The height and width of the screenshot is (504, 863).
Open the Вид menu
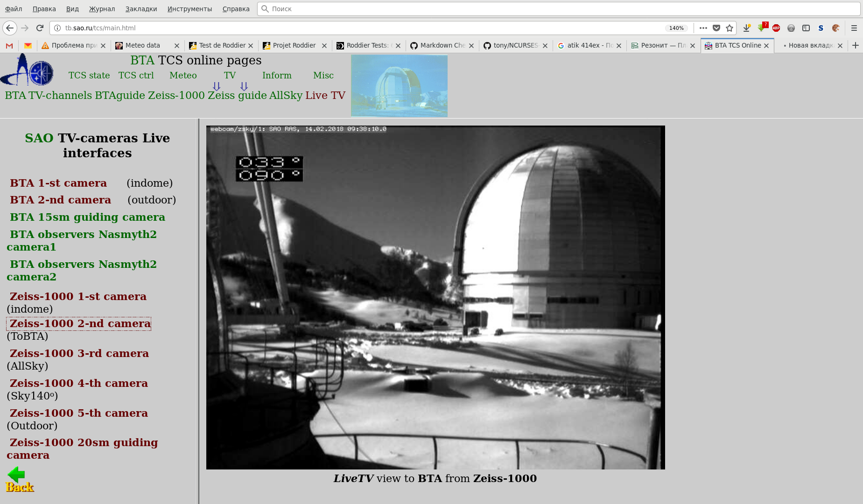[72, 9]
